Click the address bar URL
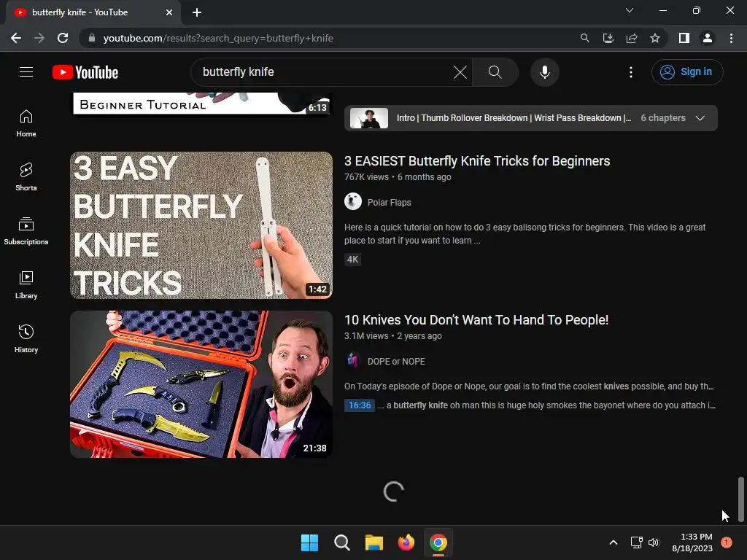747x560 pixels. tap(217, 38)
